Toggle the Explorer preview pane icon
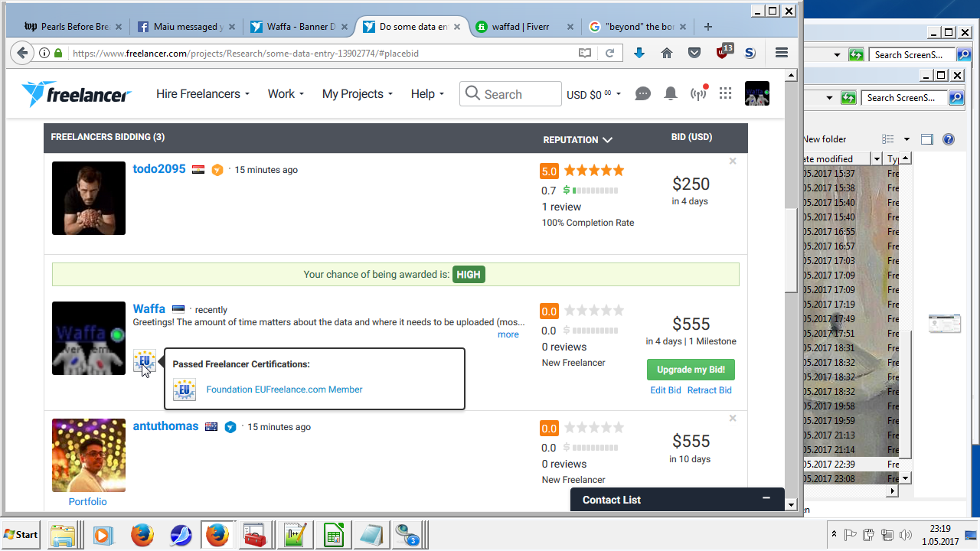Viewport: 980px width, 551px height. [x=927, y=139]
